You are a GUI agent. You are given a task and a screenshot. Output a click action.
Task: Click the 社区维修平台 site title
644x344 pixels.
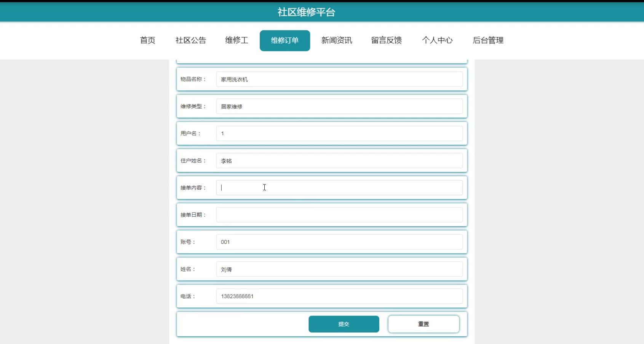click(x=306, y=12)
